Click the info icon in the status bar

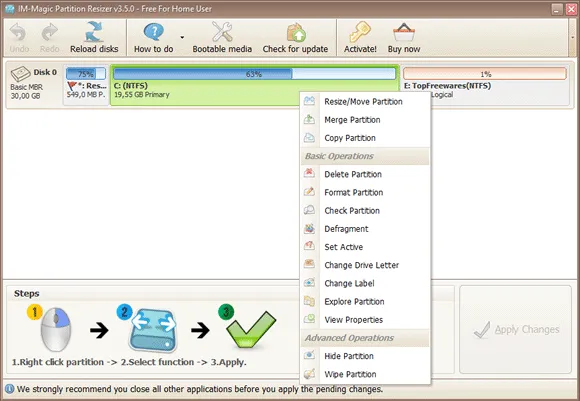coord(9,389)
